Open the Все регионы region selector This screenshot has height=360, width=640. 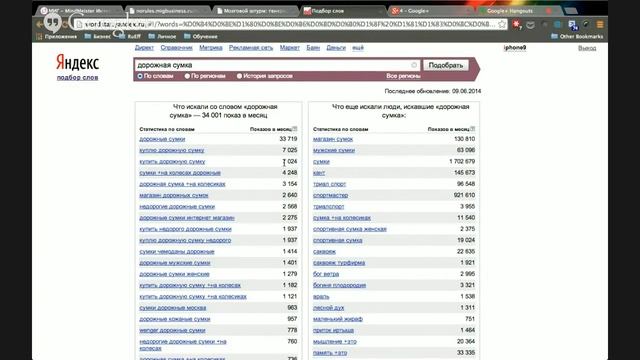tap(403, 76)
